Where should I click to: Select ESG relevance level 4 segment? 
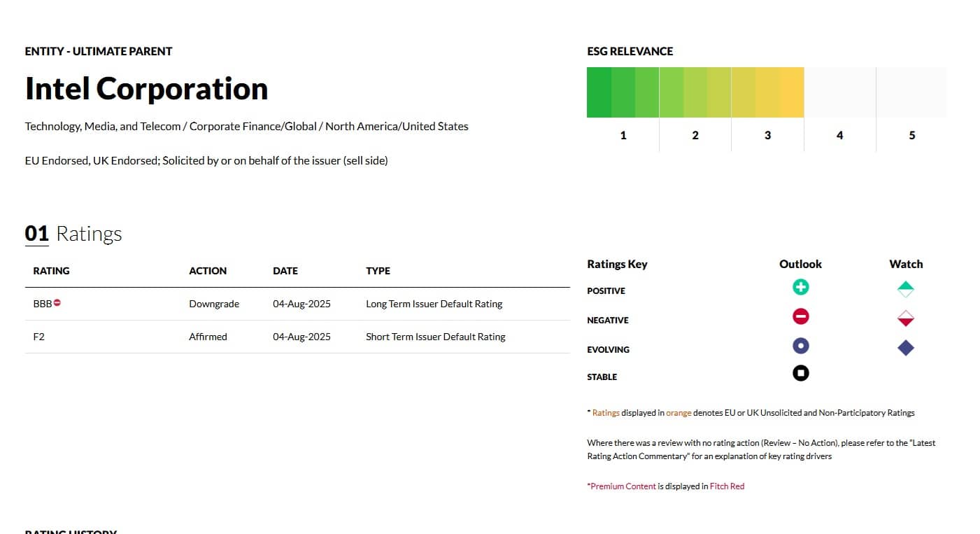tap(839, 92)
